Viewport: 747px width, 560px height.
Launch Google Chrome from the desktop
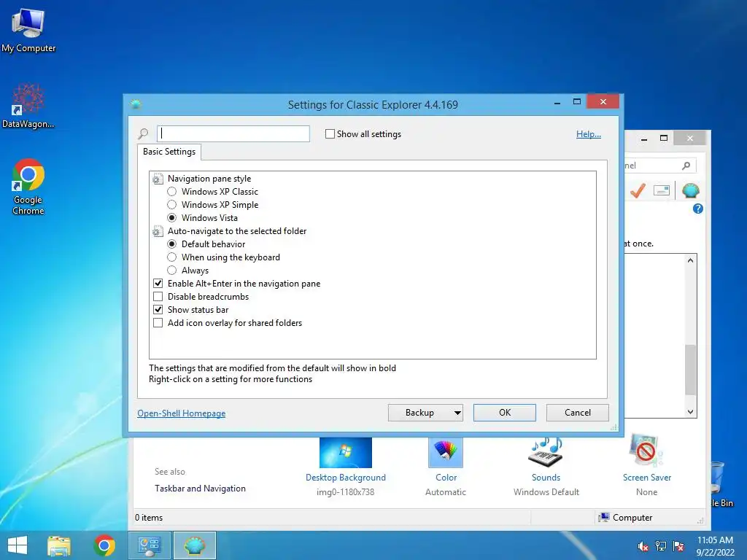tap(28, 186)
